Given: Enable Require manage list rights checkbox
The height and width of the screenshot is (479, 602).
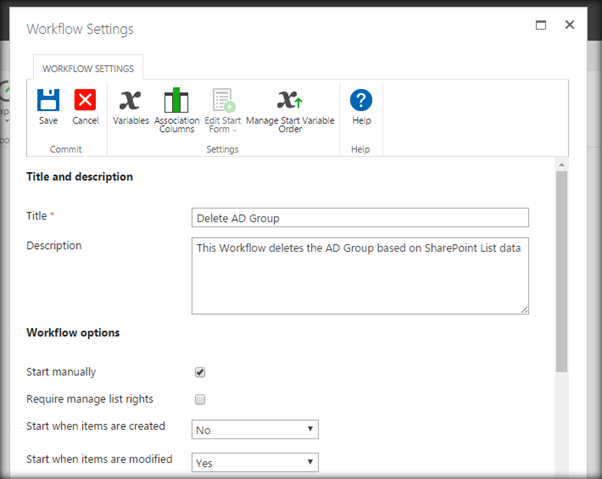Looking at the screenshot, I should pos(200,400).
